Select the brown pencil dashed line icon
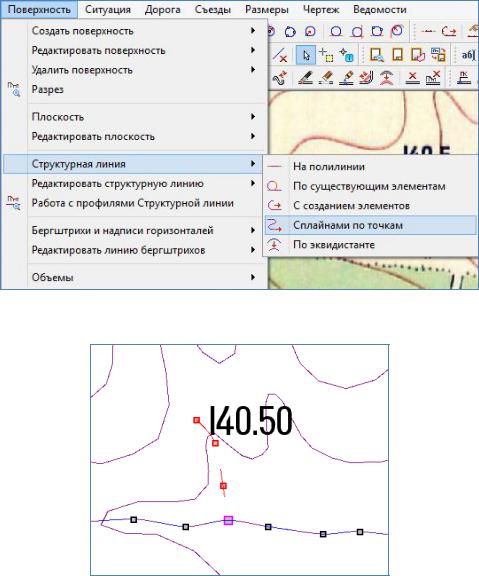 [x=326, y=78]
